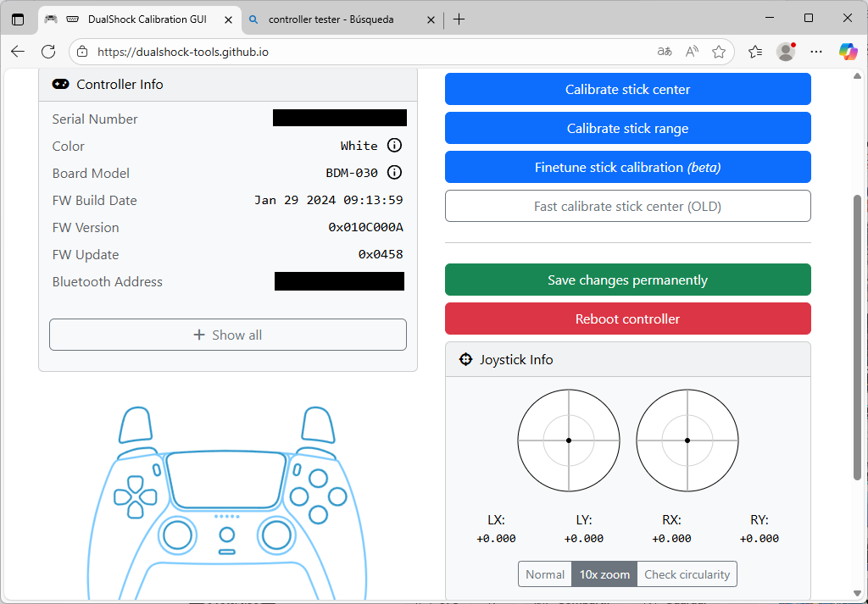Click the right joystick position circle
The image size is (868, 604).
pos(687,441)
